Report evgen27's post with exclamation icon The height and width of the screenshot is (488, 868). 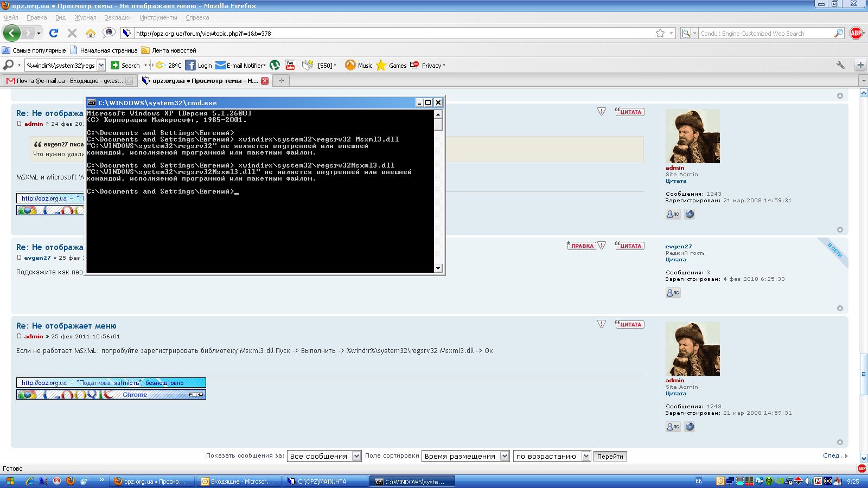[602, 246]
